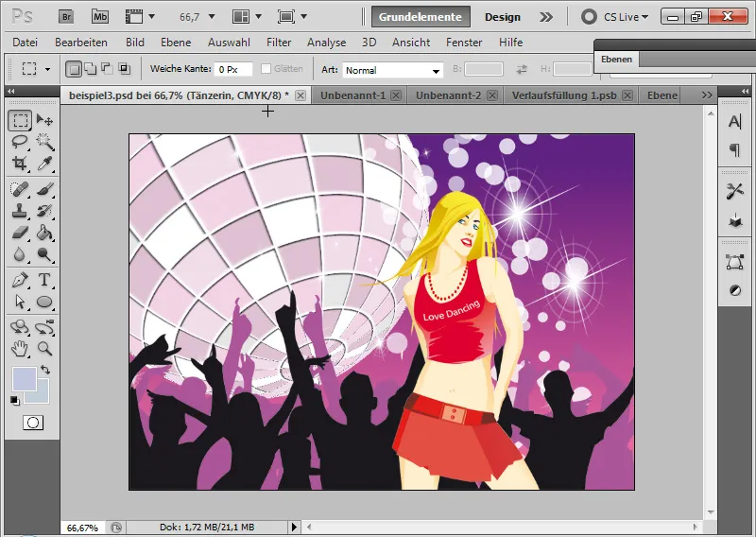The width and height of the screenshot is (756, 537).
Task: Open the Datei menu
Action: [26, 43]
